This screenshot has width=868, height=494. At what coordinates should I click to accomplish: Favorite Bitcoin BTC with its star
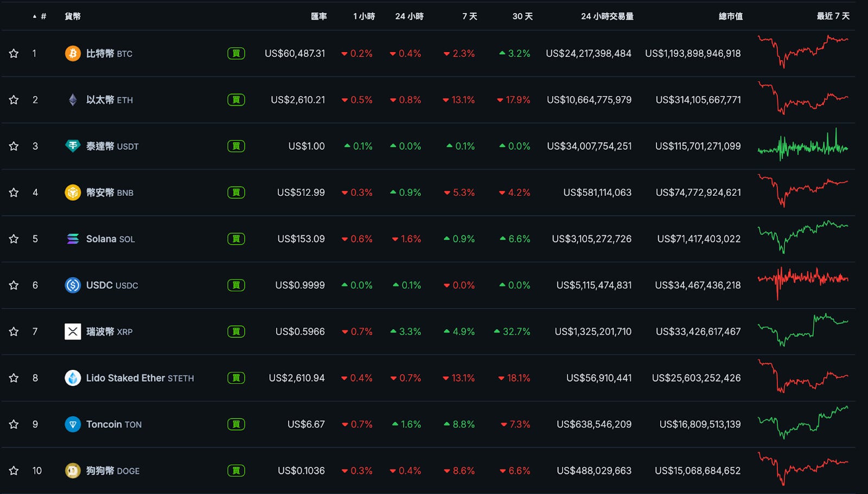click(x=14, y=53)
